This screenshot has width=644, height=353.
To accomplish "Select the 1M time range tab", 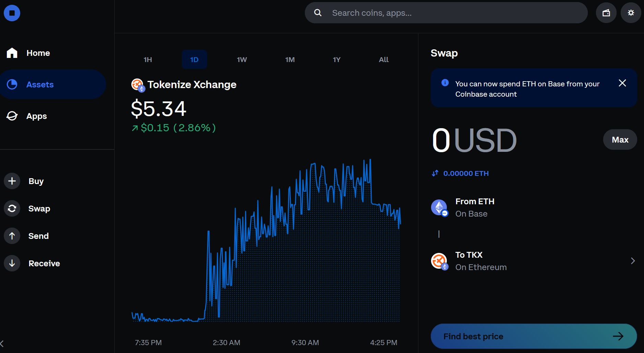I will (x=290, y=60).
